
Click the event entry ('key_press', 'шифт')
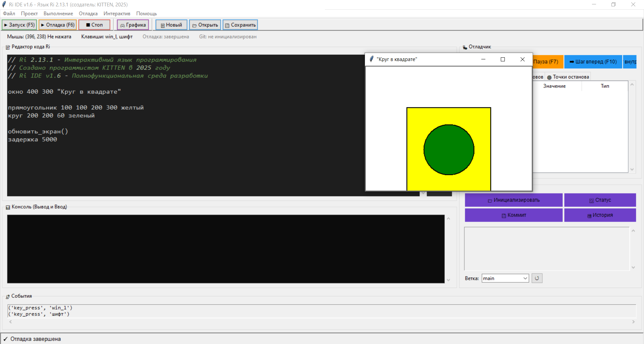click(x=39, y=314)
